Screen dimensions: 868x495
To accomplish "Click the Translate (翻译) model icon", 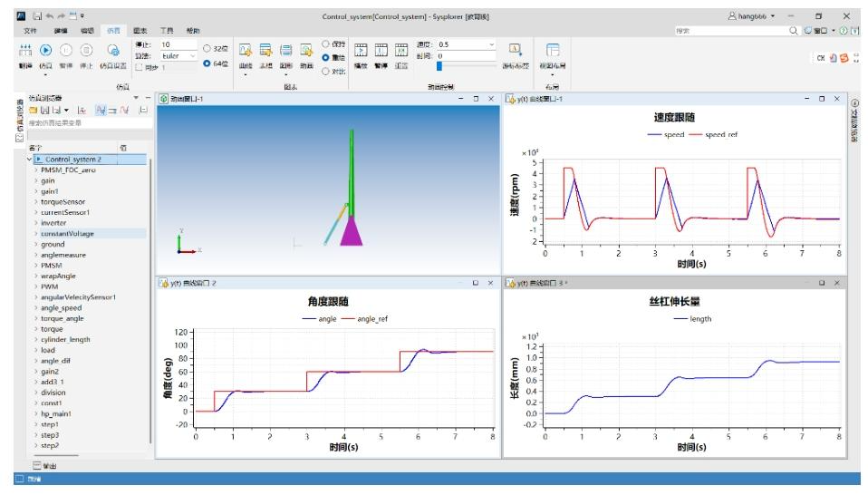I will pyautogui.click(x=25, y=51).
